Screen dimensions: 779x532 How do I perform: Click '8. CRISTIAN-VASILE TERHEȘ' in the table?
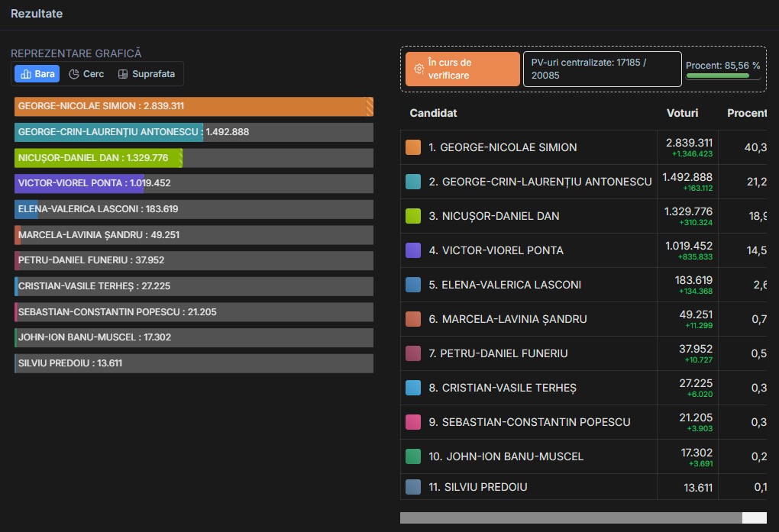pos(503,388)
